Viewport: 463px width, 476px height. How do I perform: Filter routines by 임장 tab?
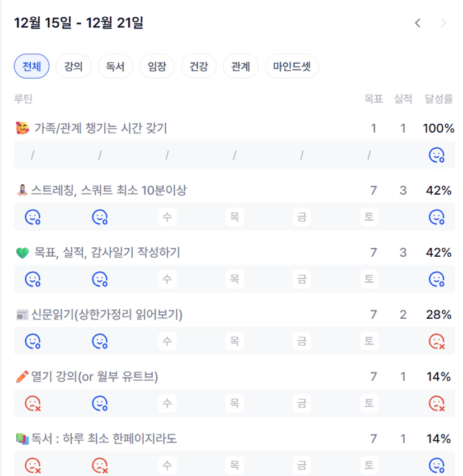click(157, 67)
